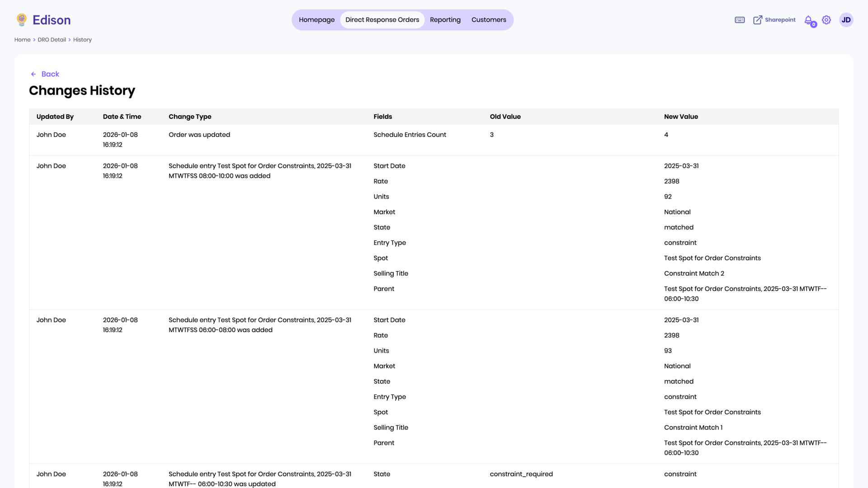
Task: Open the Direct Response Orders tab
Action: [x=382, y=19]
